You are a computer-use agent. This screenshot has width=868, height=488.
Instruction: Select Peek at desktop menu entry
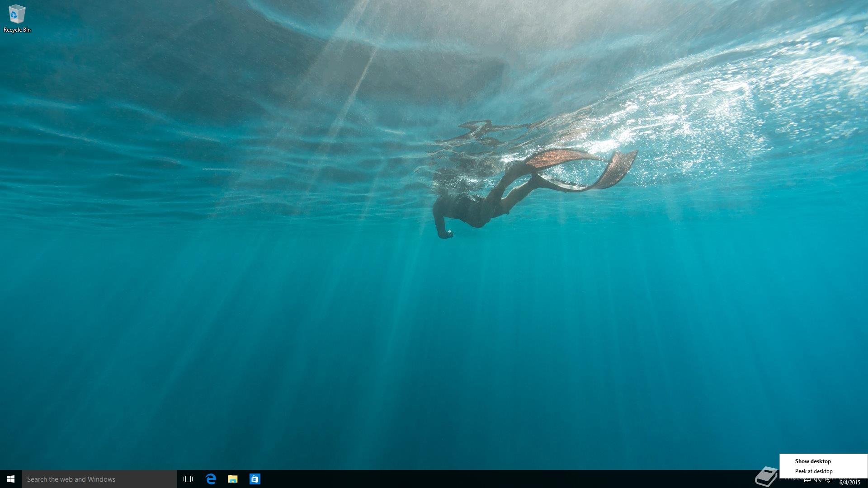823,471
